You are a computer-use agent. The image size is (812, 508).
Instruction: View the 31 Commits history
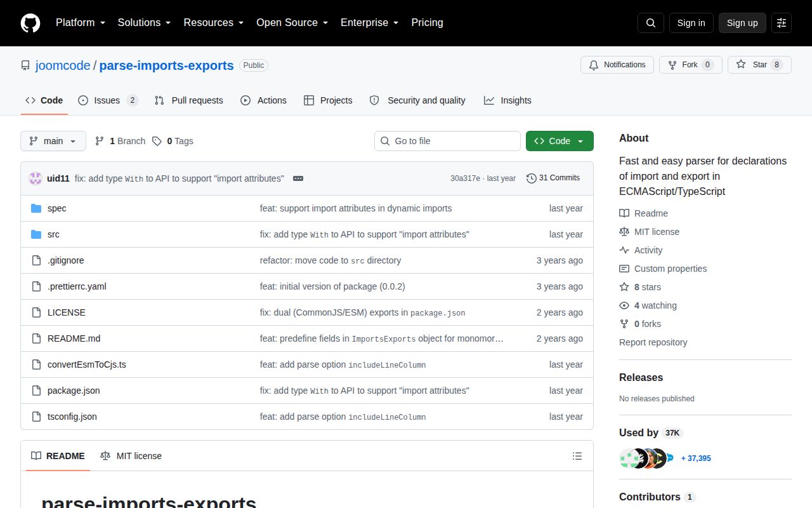[x=553, y=178]
